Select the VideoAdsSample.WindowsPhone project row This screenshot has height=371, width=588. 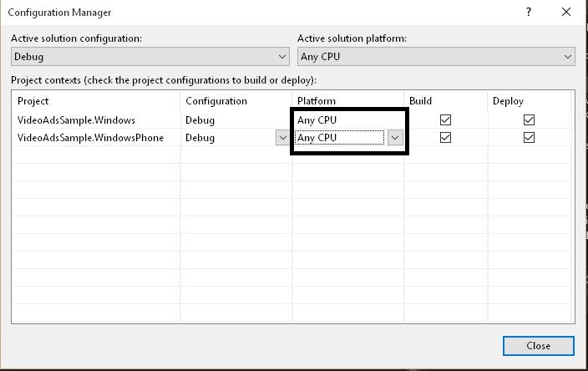(90, 138)
